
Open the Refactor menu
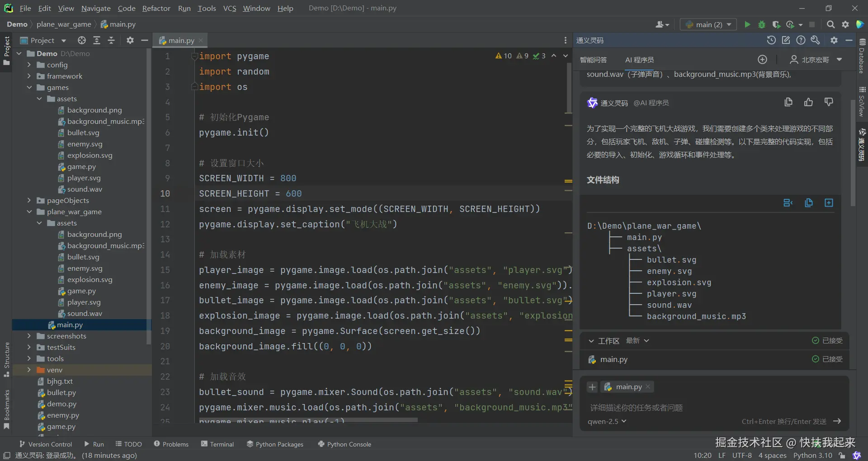point(156,8)
